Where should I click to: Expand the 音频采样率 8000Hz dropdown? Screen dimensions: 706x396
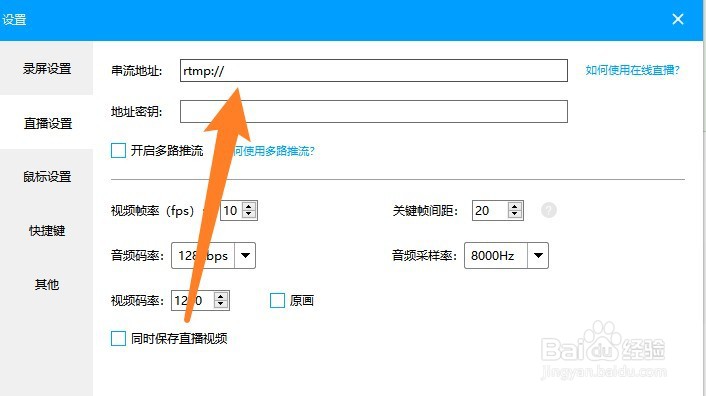point(538,256)
